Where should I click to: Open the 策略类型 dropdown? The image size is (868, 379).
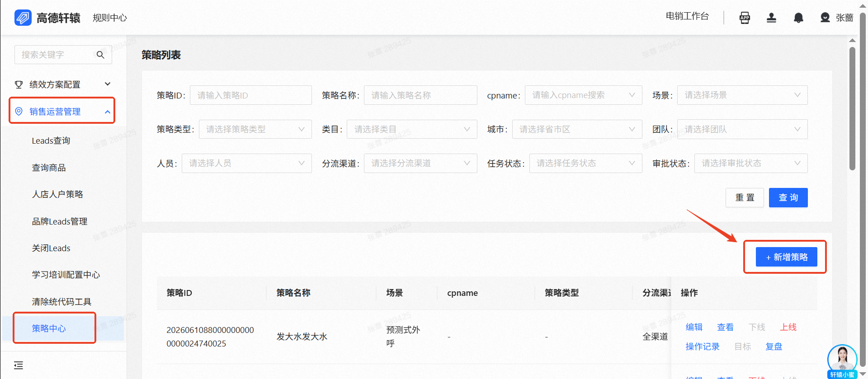tap(255, 129)
